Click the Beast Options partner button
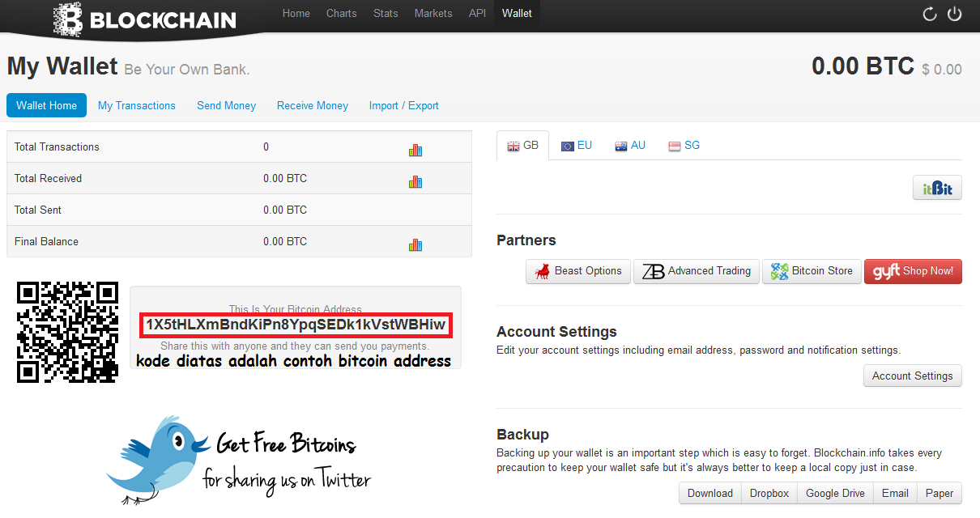Image resolution: width=980 pixels, height=518 pixels. point(578,271)
